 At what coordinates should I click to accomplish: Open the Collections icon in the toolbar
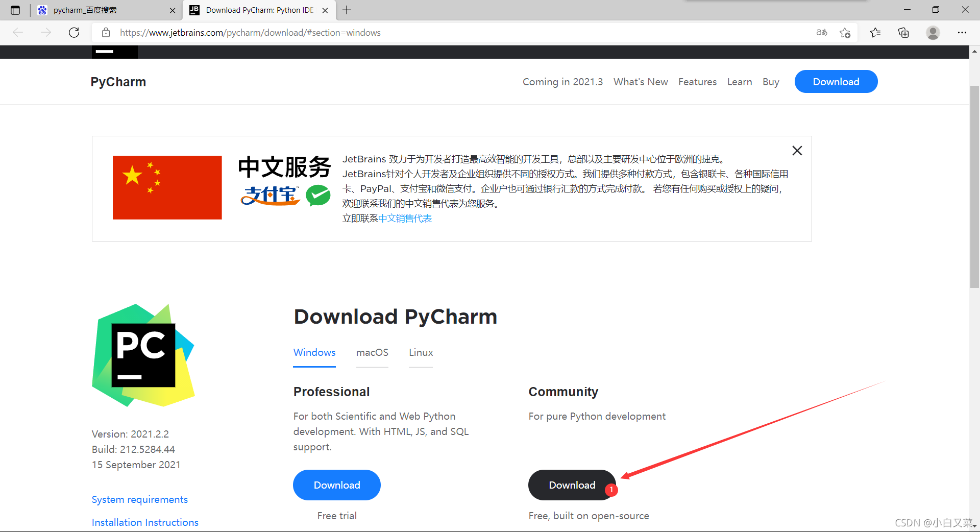903,33
